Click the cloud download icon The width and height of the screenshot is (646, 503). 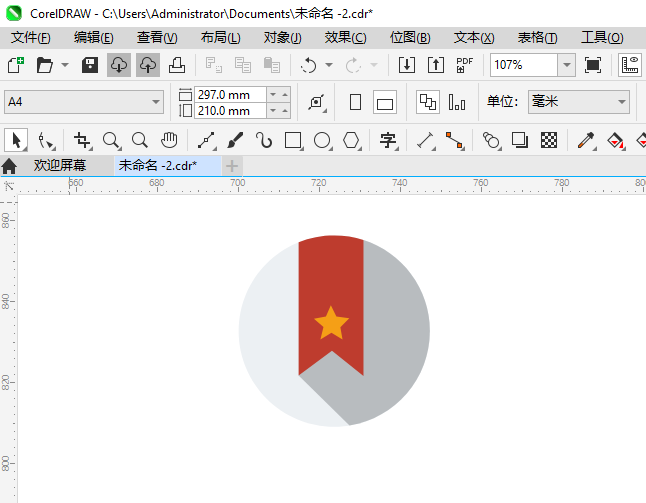pyautogui.click(x=119, y=65)
